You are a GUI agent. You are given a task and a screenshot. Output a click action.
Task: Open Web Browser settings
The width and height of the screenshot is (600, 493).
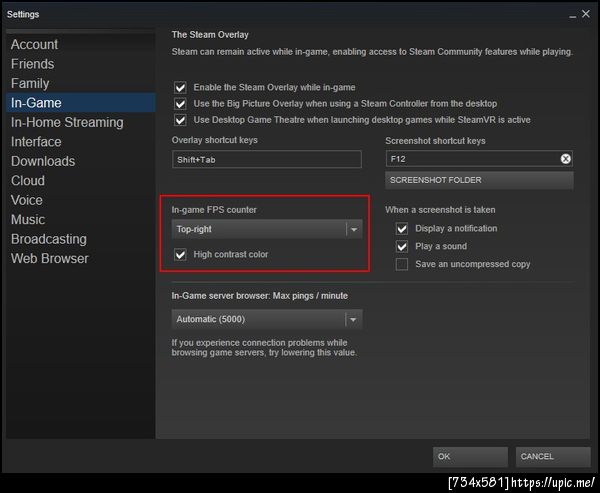click(x=49, y=259)
